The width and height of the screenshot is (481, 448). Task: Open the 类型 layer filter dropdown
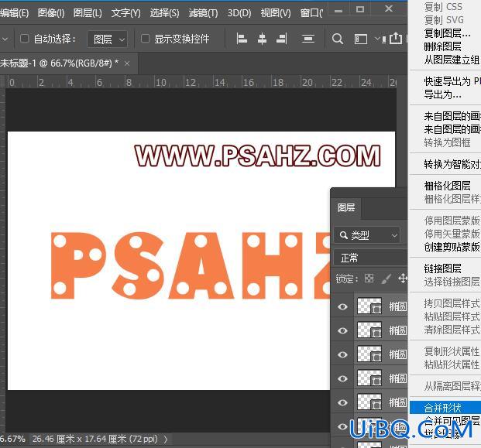pyautogui.click(x=367, y=235)
